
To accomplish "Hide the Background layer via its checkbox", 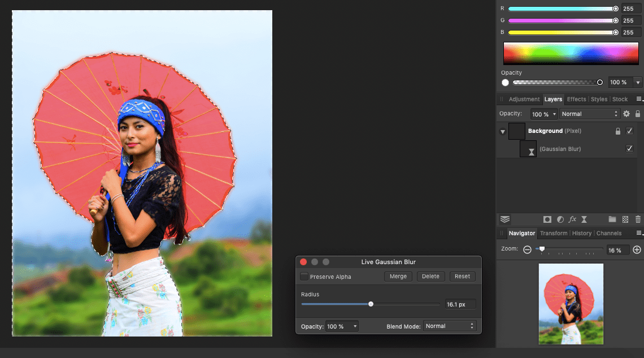I will [x=630, y=131].
